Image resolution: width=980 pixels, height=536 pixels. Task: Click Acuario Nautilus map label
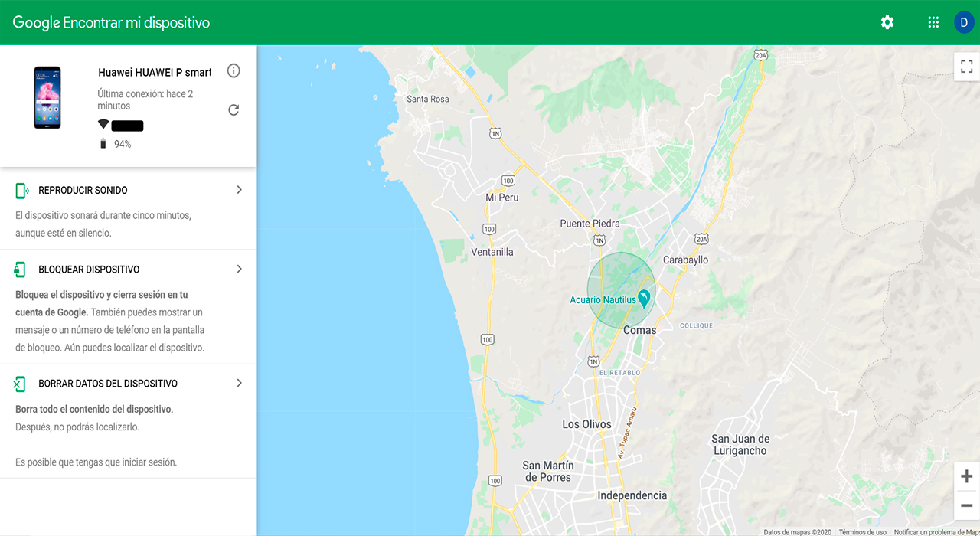pyautogui.click(x=603, y=300)
